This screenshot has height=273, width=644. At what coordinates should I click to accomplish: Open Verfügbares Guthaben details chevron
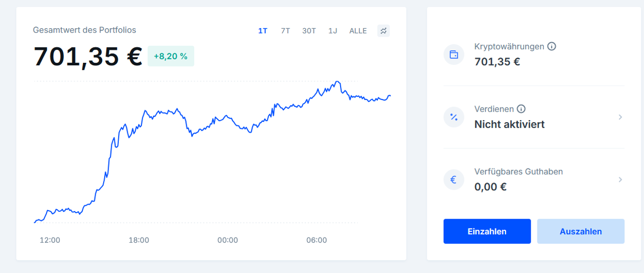click(620, 179)
